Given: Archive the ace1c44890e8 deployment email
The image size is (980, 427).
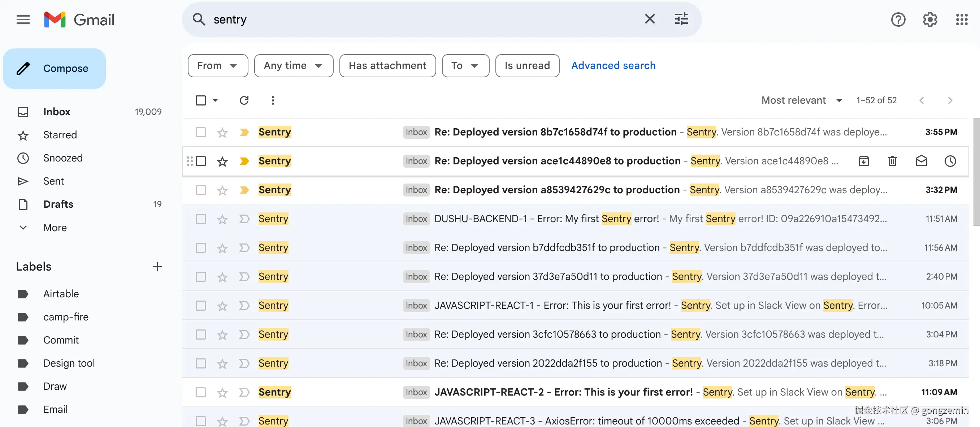Looking at the screenshot, I should (863, 161).
